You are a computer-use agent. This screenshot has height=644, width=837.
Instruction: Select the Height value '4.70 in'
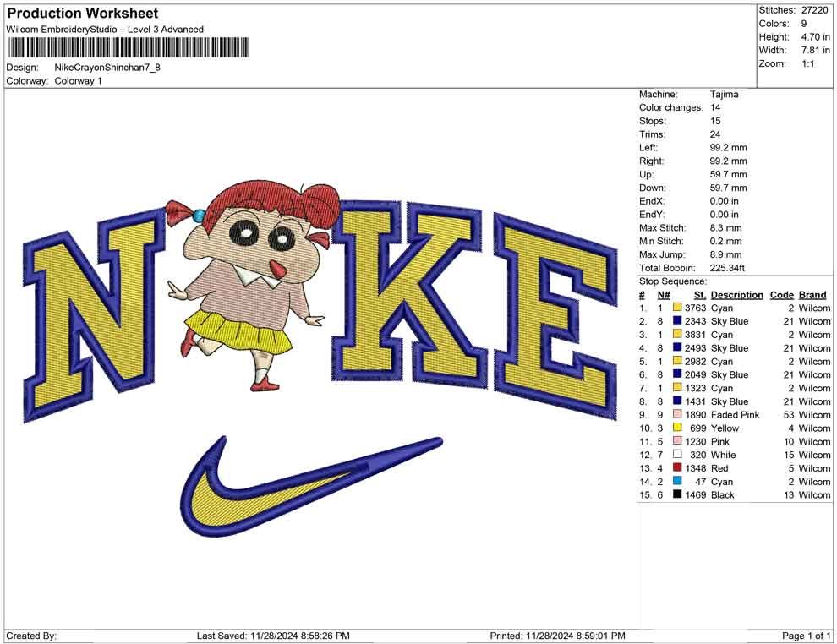816,37
